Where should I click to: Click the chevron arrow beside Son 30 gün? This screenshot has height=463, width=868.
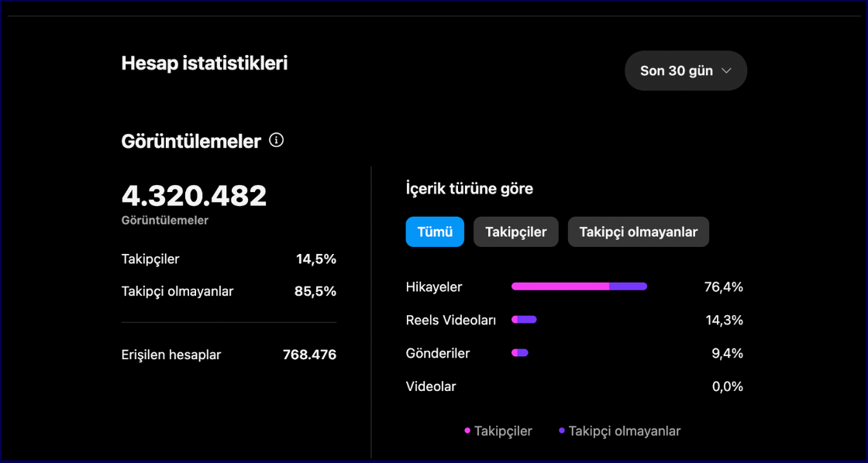tap(726, 70)
